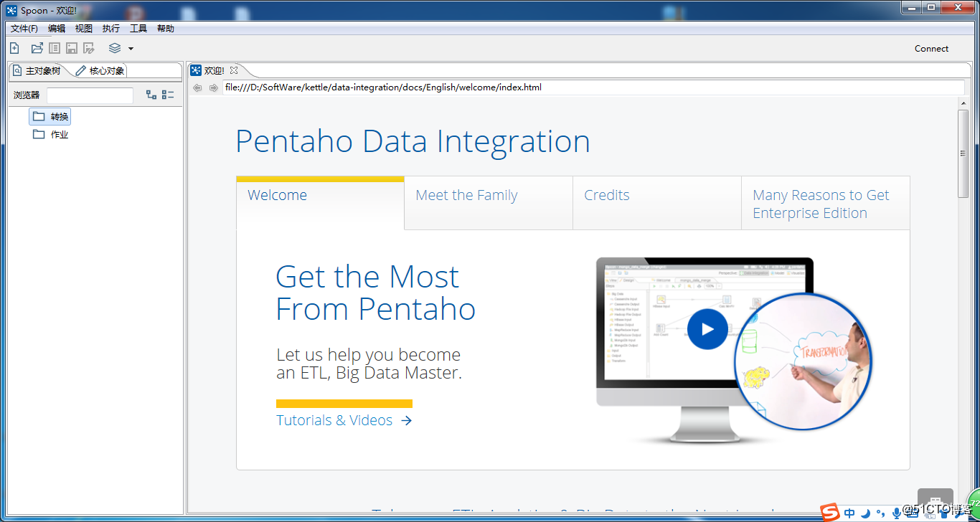
Task: Switch to the 主对象树 tab
Action: click(37, 71)
